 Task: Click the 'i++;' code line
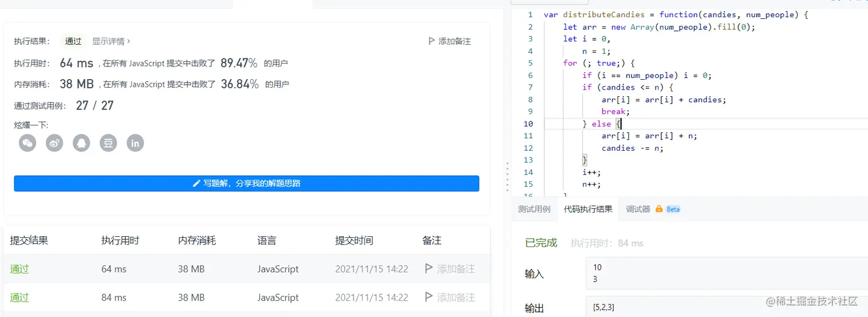pos(591,172)
